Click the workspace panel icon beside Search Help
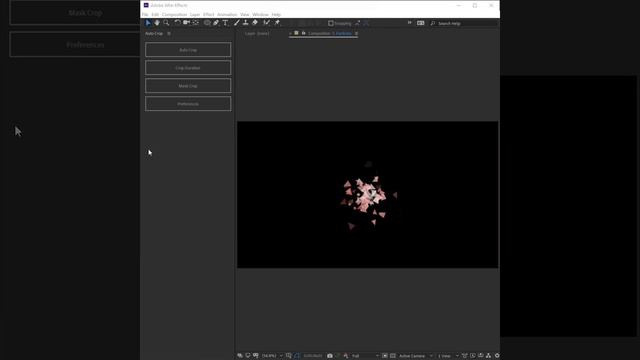 [420, 23]
